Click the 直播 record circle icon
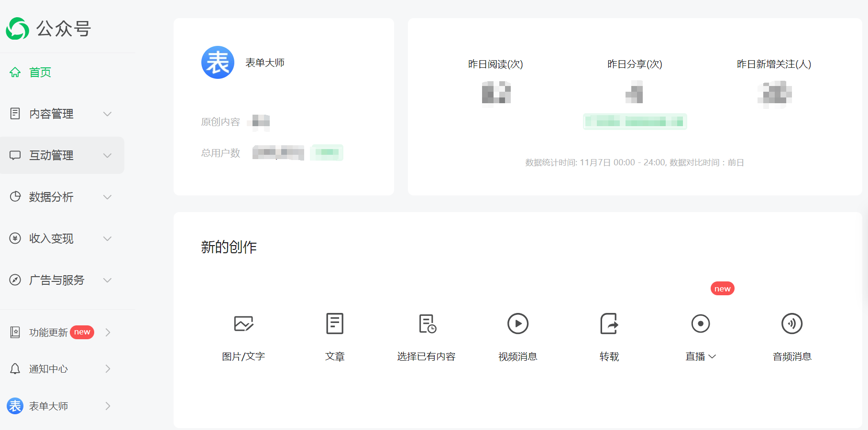The image size is (868, 430). pyautogui.click(x=701, y=323)
